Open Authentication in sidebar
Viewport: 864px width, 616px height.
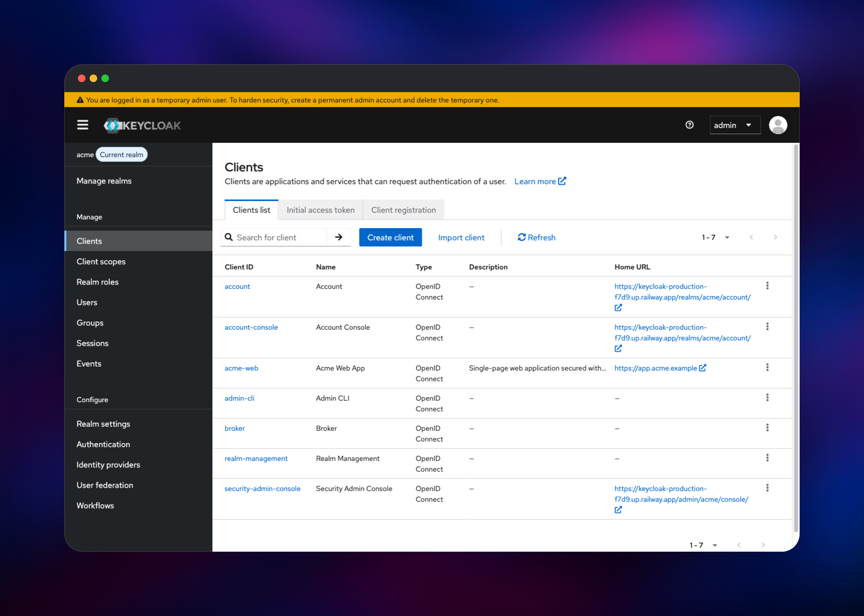[138, 444]
